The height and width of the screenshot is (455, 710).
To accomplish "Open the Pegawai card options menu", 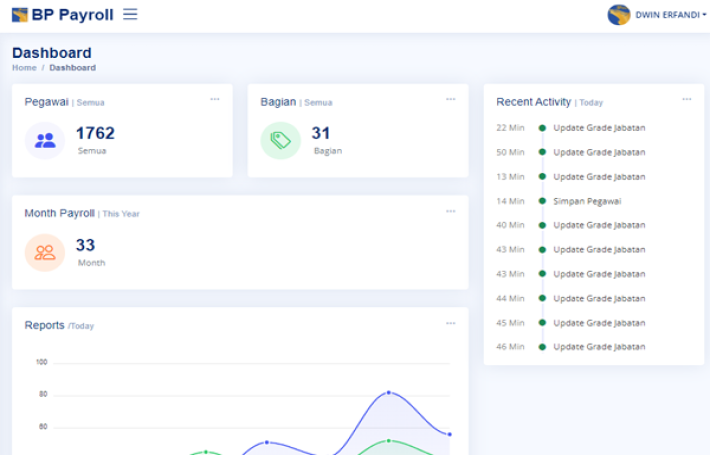I will click(x=214, y=99).
